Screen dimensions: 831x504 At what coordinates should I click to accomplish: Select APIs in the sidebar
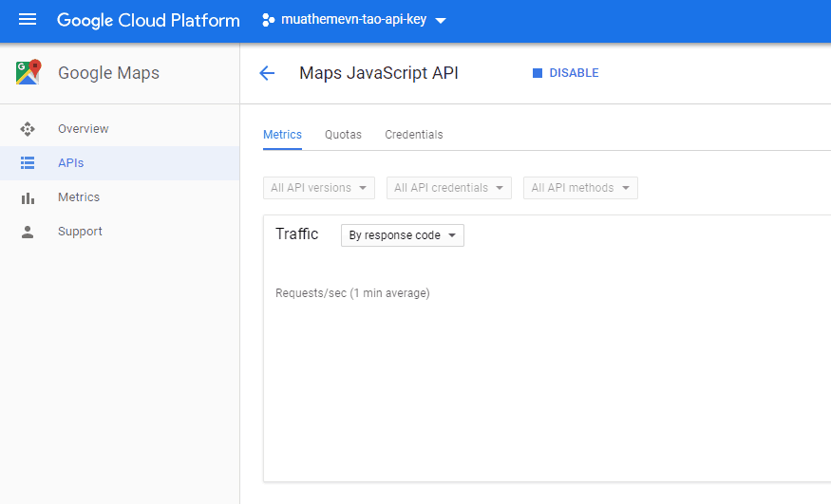pos(120,163)
